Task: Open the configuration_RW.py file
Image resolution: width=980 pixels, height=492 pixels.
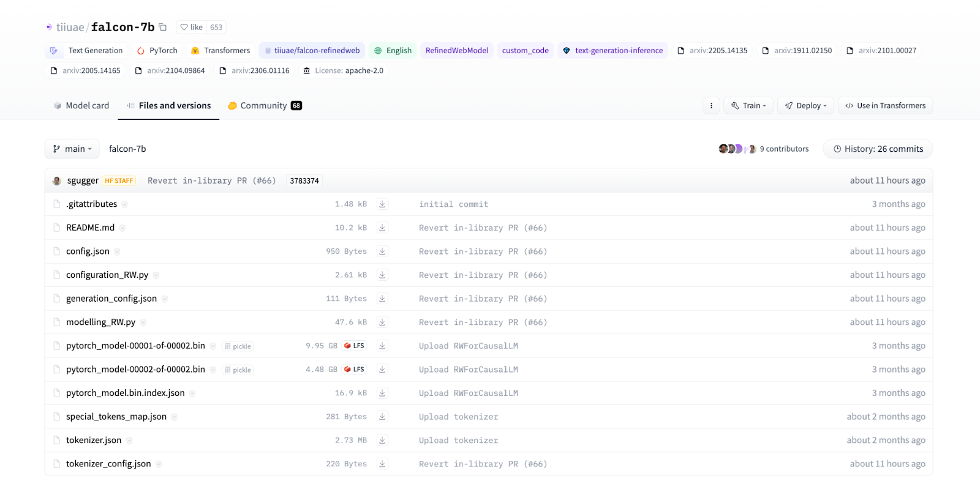Action: click(107, 275)
